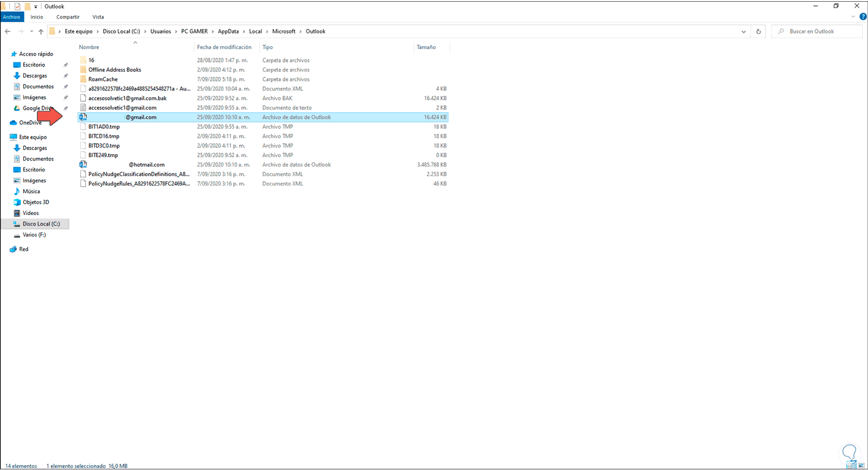
Task: Open Descargas under Este equipo
Action: [x=35, y=148]
